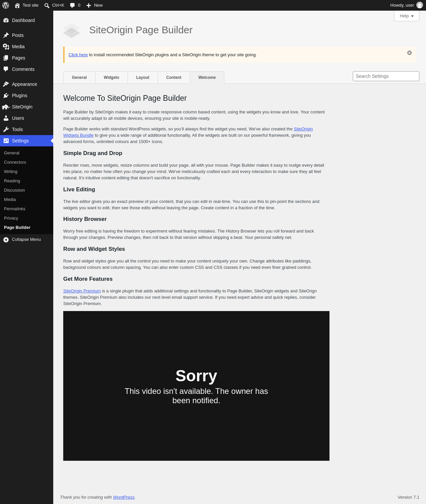Switch to the Layout tab
Image resolution: width=426 pixels, height=504 pixels.
(143, 78)
